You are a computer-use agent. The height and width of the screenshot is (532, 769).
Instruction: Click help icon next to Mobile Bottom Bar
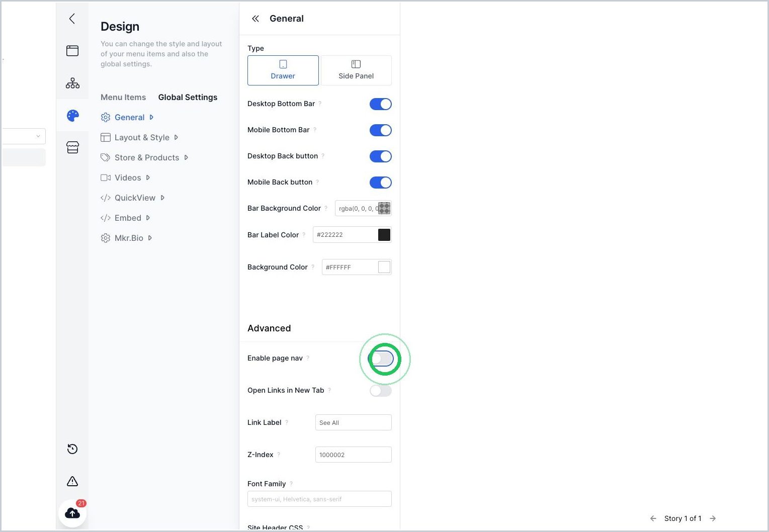click(315, 130)
